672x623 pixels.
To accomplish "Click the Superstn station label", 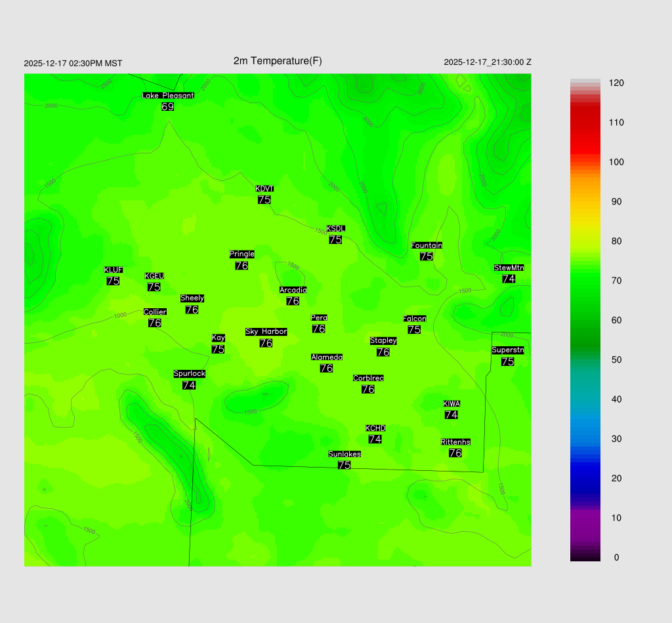I will [507, 350].
